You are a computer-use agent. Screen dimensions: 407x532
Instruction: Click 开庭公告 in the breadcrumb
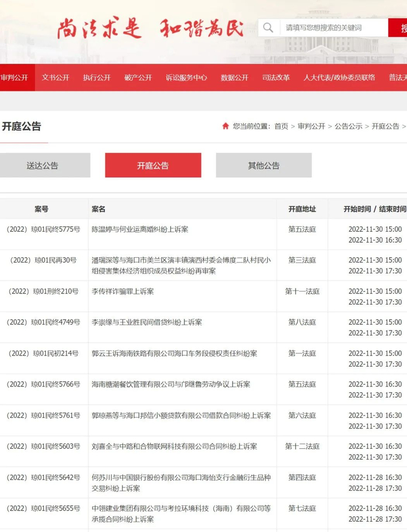pyautogui.click(x=385, y=126)
